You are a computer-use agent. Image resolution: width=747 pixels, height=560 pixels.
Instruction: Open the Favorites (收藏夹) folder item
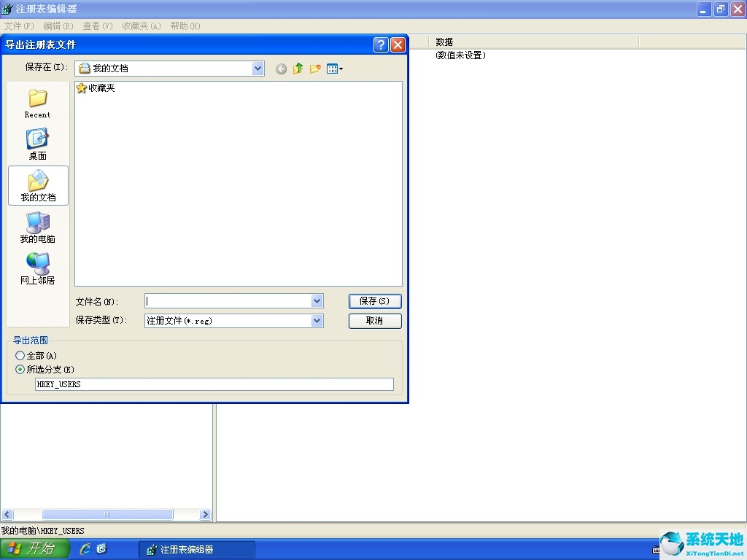96,88
